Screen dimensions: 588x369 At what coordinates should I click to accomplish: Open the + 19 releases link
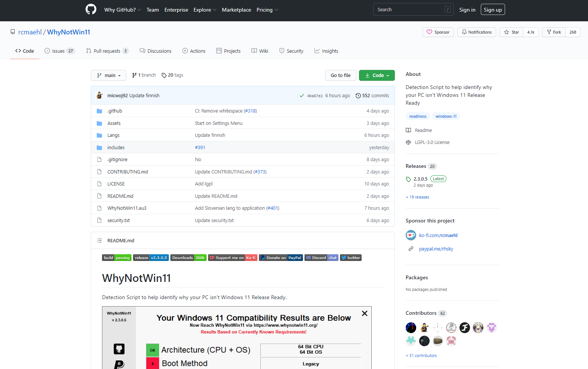coord(417,197)
